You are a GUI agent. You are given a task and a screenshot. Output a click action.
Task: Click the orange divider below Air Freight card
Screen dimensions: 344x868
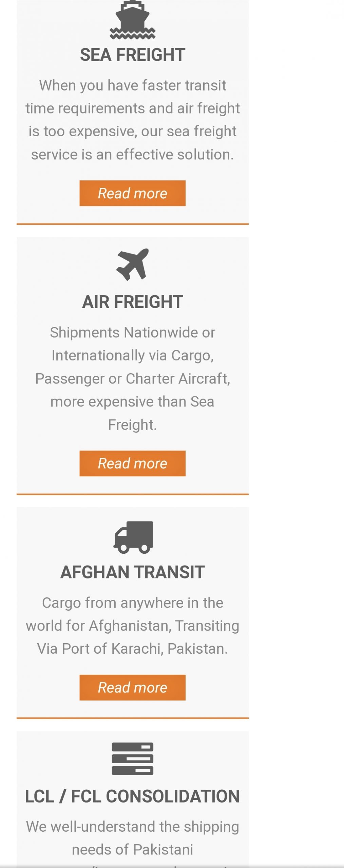133,494
